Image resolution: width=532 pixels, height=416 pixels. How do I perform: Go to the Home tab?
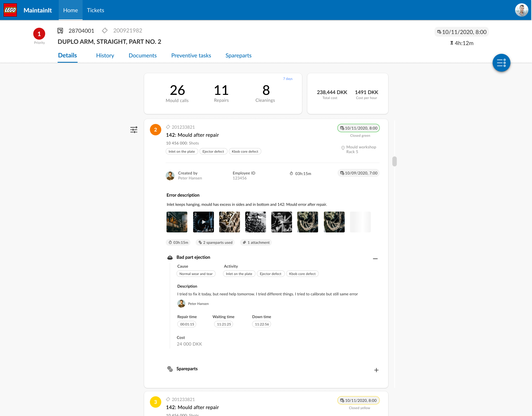[x=70, y=10]
